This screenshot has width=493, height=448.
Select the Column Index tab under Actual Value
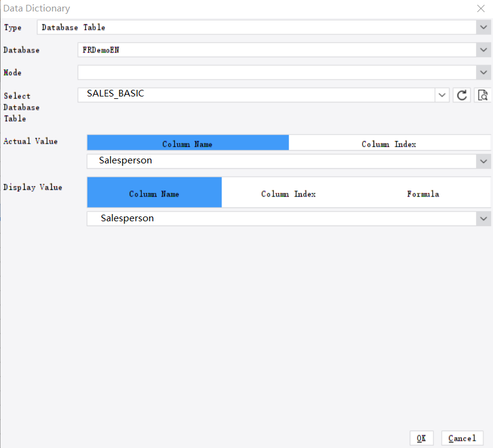[x=390, y=144]
